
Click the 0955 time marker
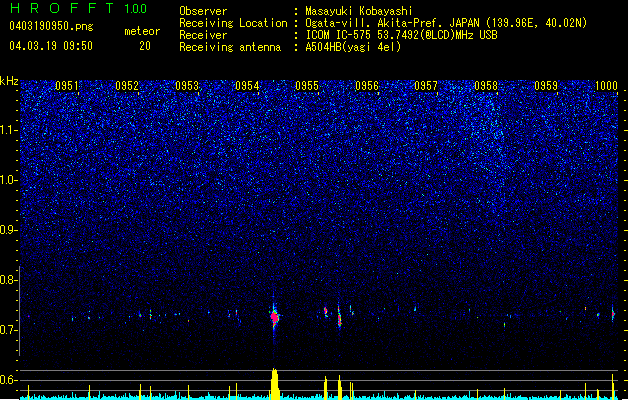(x=307, y=86)
